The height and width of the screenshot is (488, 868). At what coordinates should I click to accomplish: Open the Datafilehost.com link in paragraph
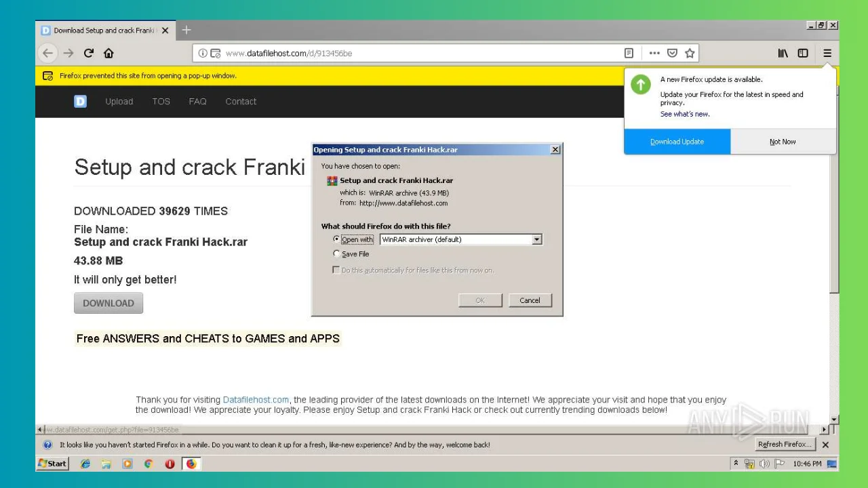256,400
